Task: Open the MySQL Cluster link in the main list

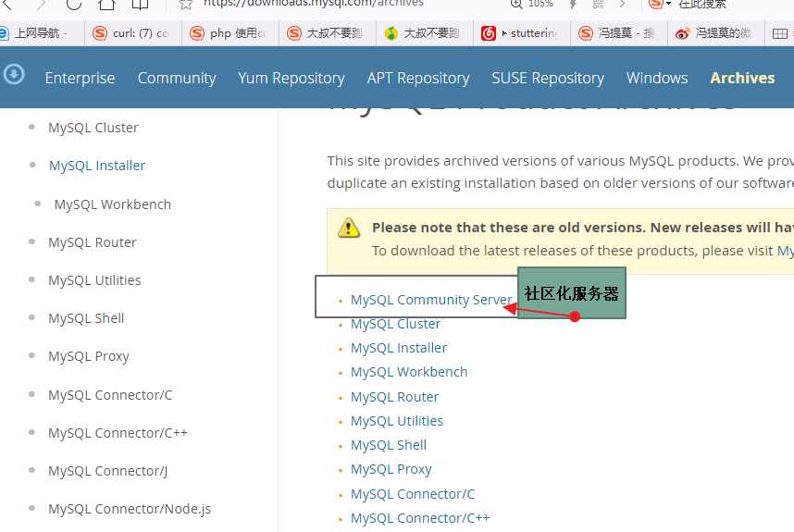Action: (395, 324)
